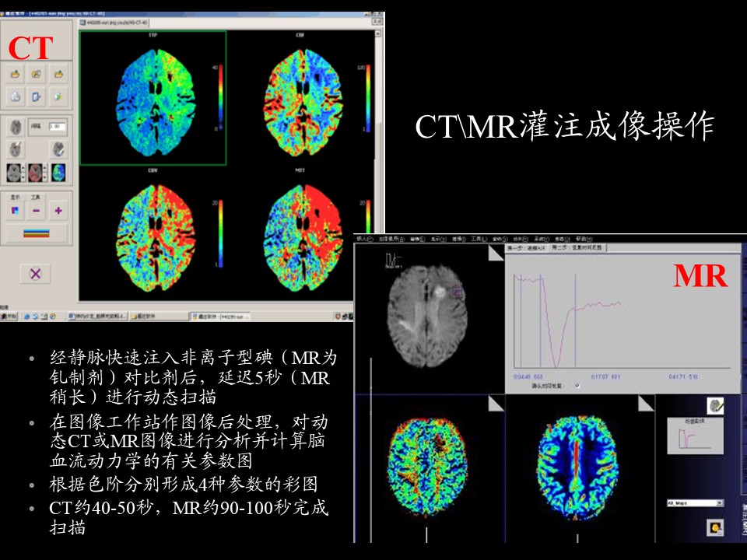Click the small curve preview thumbnail in MR panel
This screenshot has width=747, height=560.
tap(695, 436)
